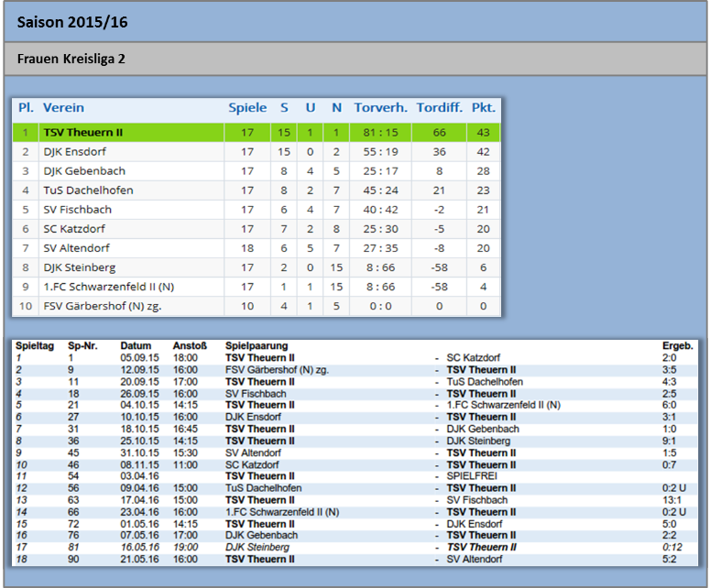This screenshot has width=710, height=588.
Task: Click result '3:1' of the DJK Ensdorf away match
Action: point(670,418)
